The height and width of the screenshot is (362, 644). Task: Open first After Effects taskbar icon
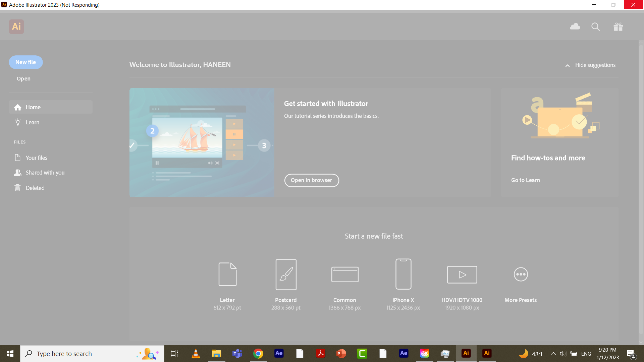click(x=279, y=354)
